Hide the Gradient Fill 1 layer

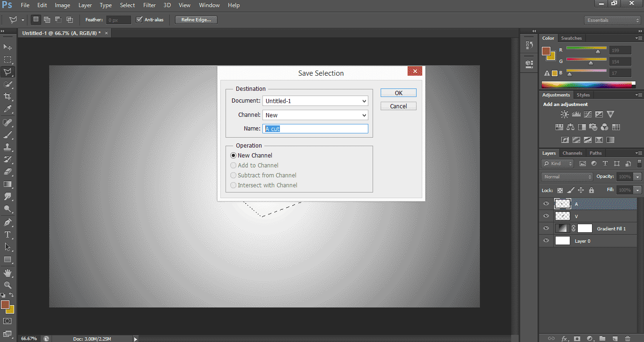coord(546,228)
